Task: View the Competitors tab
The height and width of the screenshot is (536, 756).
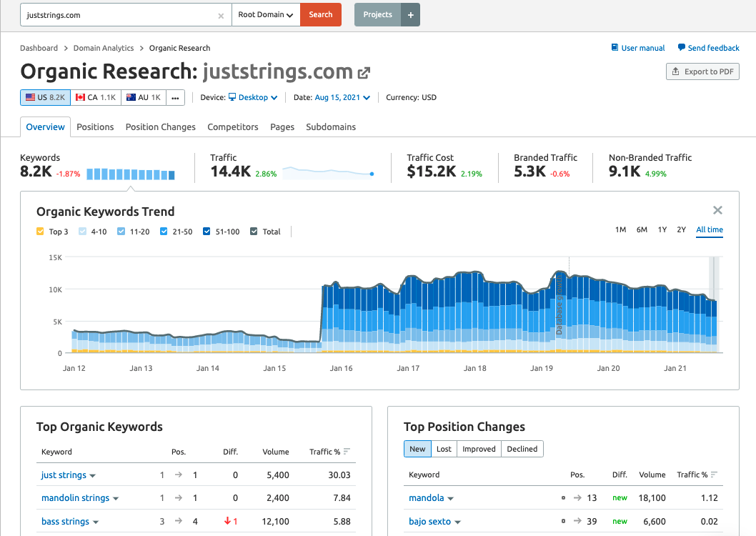Action: coord(233,126)
